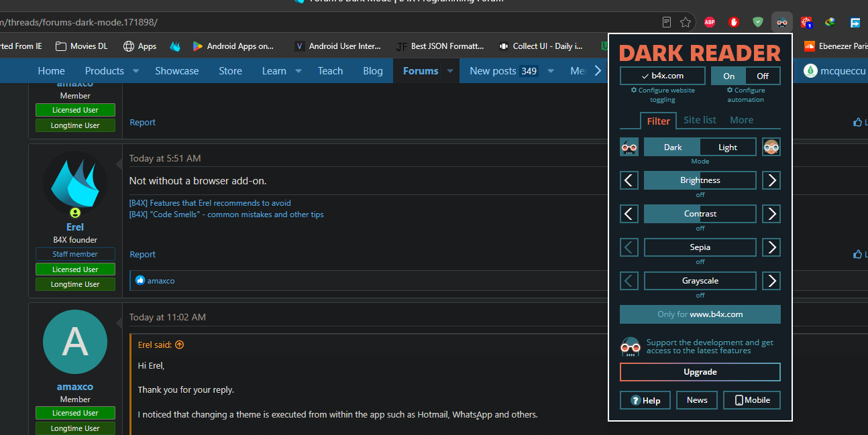Decrease Contrast with left arrow
This screenshot has width=868, height=435.
(x=629, y=214)
